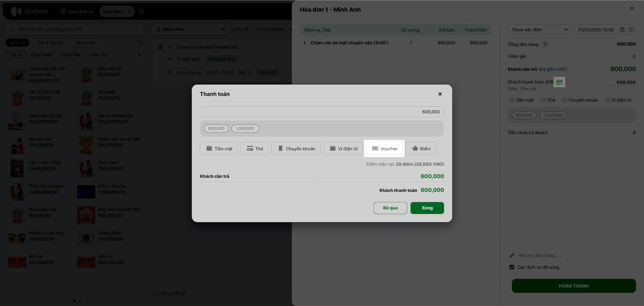The image size is (644, 306).
Task: Edit the Giảm giá discount value
Action: point(620,56)
